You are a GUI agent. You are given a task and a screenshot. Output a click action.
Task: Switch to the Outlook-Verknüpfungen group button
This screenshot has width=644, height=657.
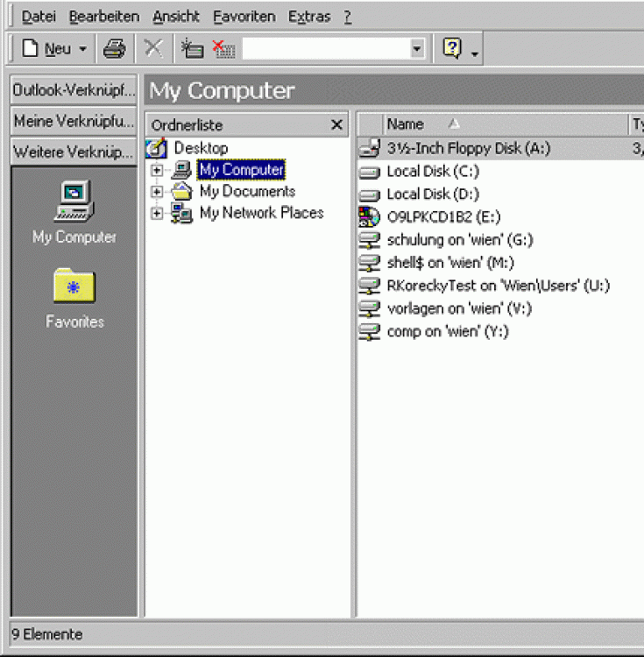[74, 90]
